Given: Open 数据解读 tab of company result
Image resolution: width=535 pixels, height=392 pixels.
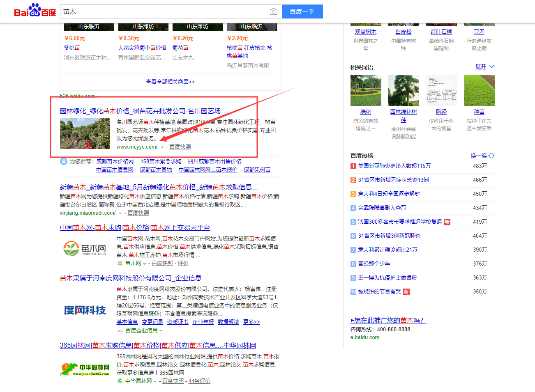Looking at the screenshot, I should (228, 322).
